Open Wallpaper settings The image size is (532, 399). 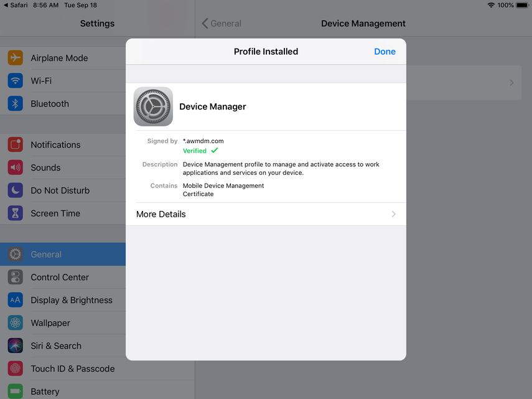tap(50, 323)
